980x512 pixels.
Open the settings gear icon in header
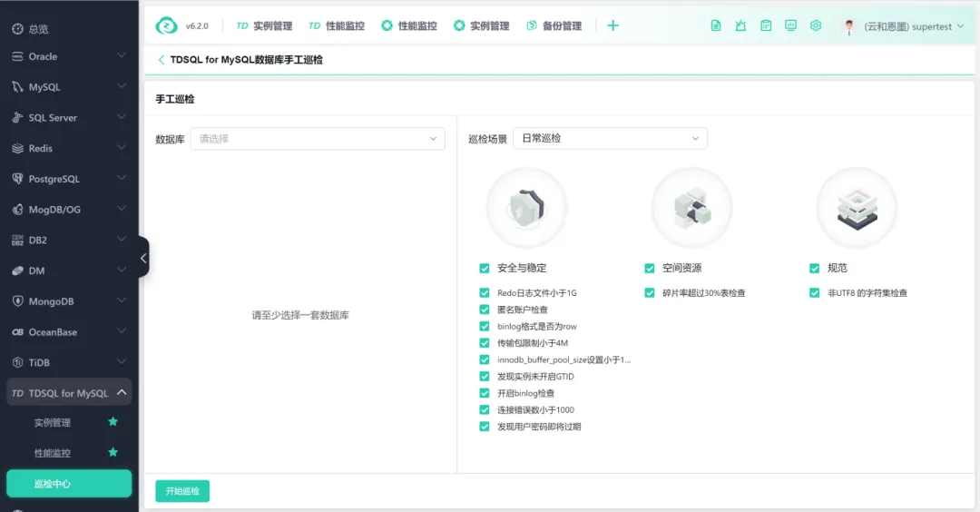point(815,26)
